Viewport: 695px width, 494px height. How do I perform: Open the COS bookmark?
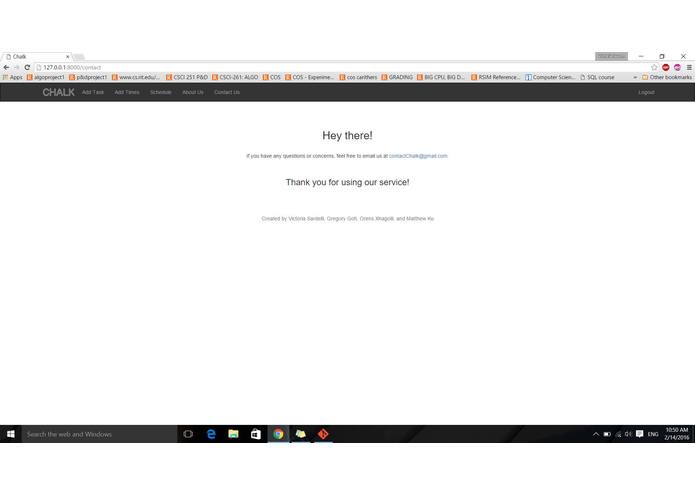click(x=272, y=77)
